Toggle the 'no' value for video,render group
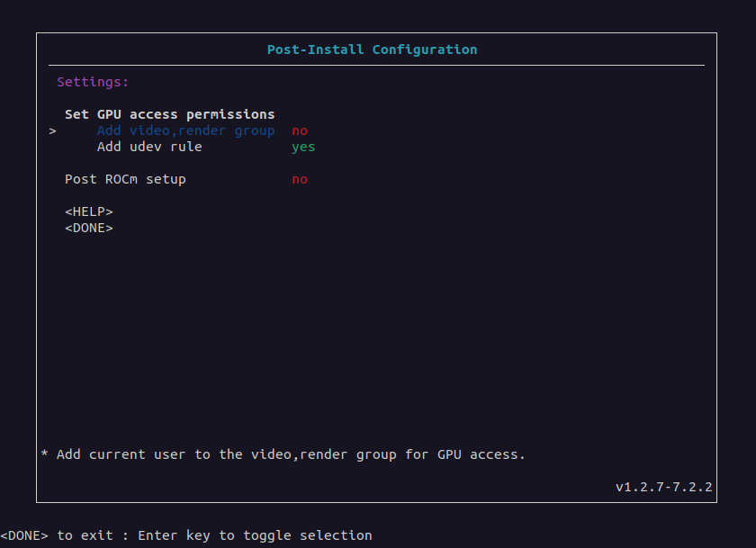756x548 pixels. (299, 130)
